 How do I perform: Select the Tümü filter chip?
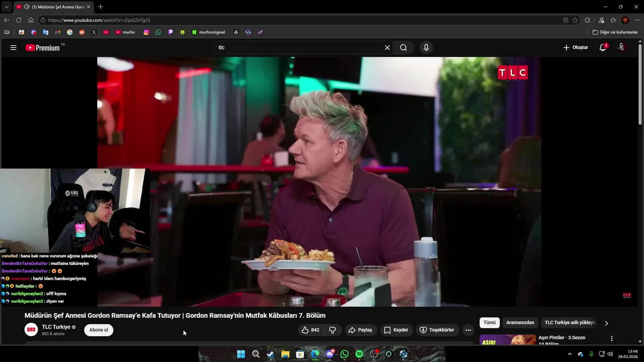pos(490,323)
